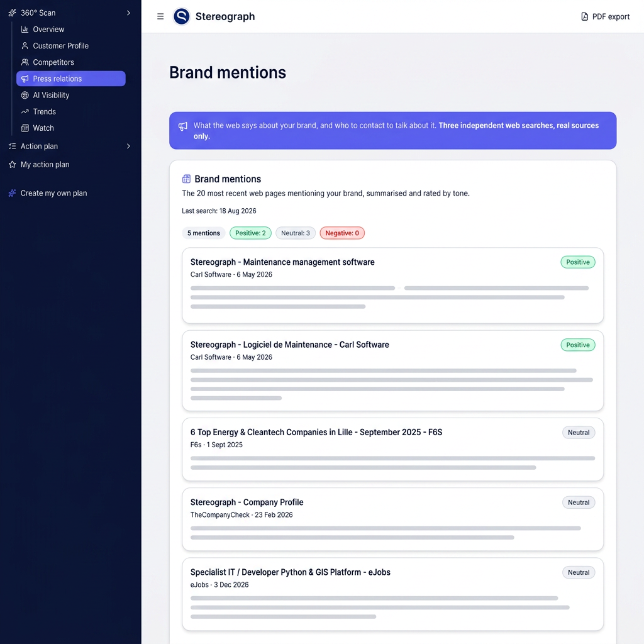Click the Press relations megaphone icon

(x=25, y=79)
